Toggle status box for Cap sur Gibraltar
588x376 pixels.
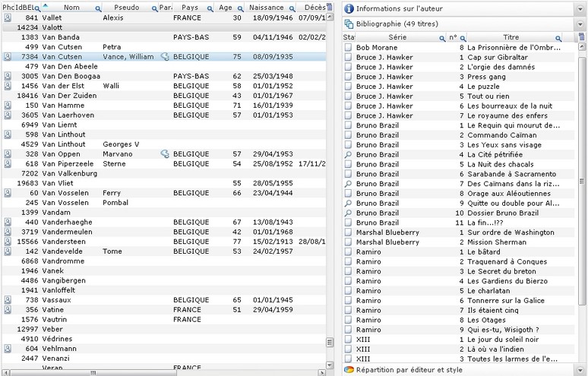348,58
